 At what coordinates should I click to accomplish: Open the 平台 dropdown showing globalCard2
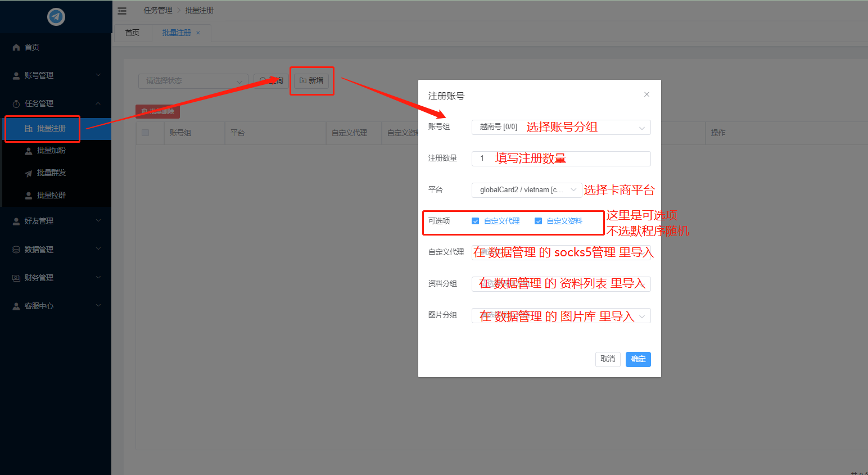pos(526,190)
